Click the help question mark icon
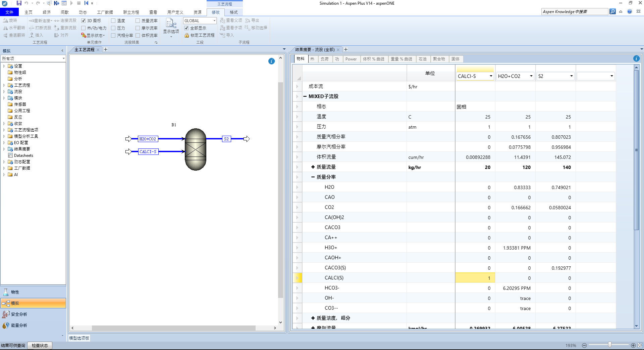644x350 pixels. click(x=630, y=11)
